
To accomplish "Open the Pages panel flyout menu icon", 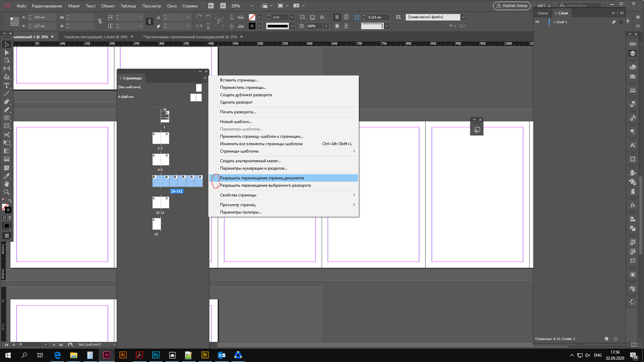I will pos(205,78).
